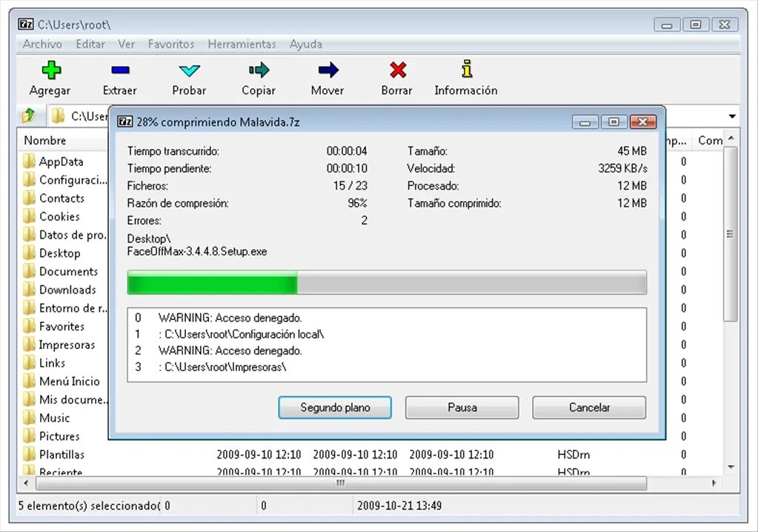
Task: Select the Plantillas folder icon
Action: [x=30, y=454]
